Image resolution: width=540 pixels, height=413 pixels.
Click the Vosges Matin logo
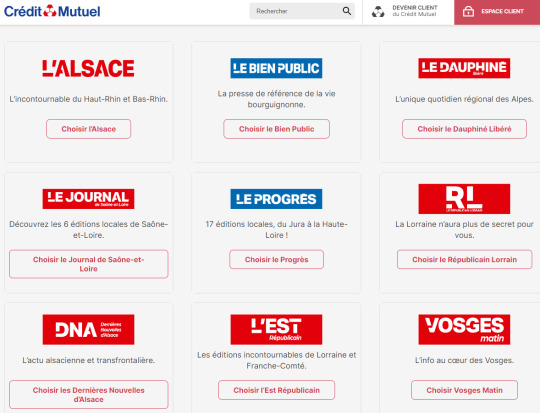click(464, 329)
